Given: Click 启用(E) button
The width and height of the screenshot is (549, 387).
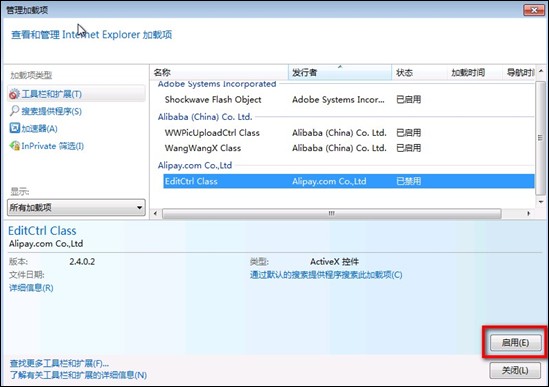Looking at the screenshot, I should 515,343.
